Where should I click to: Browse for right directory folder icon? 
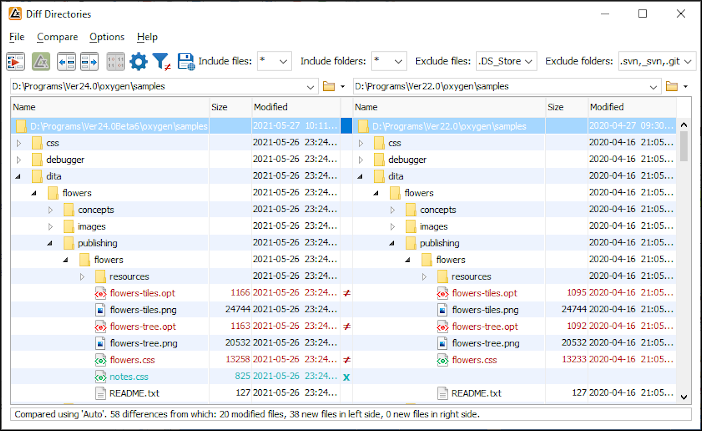coord(671,87)
